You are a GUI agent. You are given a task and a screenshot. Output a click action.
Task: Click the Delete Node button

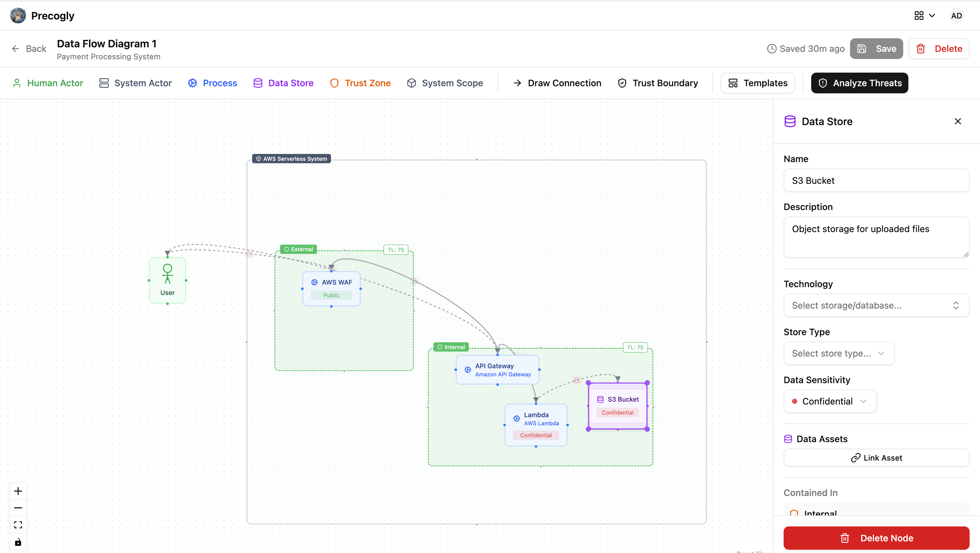876,538
